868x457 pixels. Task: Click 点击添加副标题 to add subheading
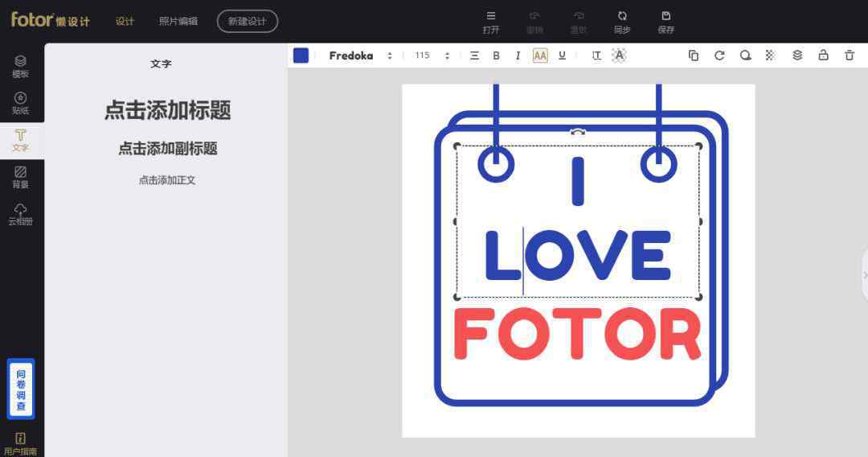167,149
